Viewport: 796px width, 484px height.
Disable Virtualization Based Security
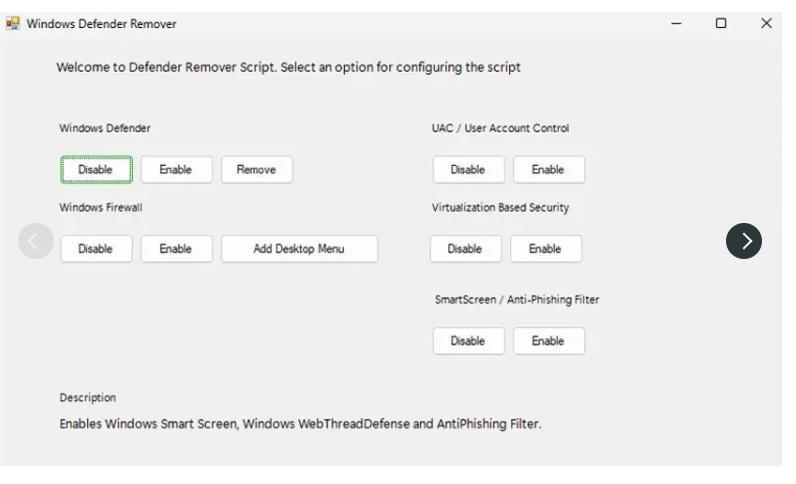[466, 249]
